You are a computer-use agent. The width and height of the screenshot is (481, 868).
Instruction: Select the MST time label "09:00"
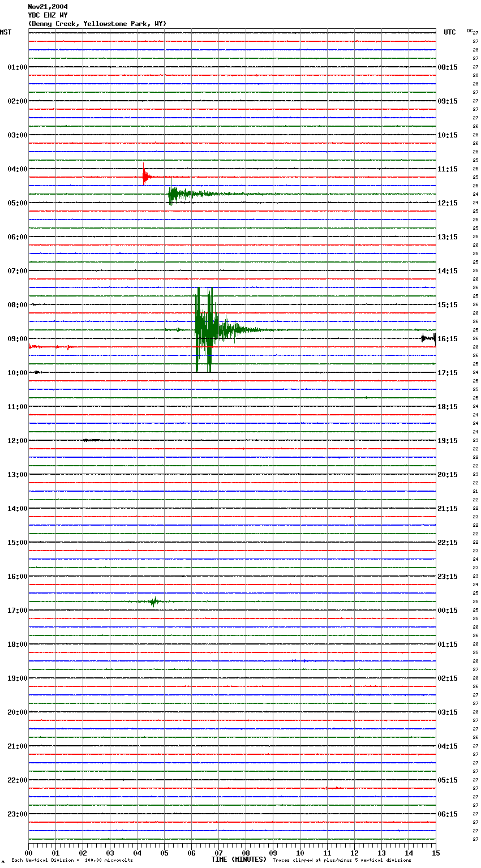coord(18,339)
